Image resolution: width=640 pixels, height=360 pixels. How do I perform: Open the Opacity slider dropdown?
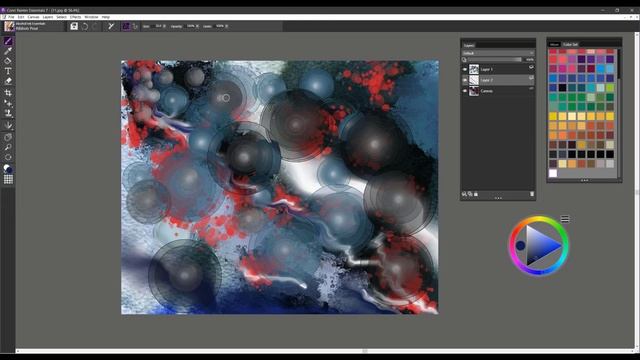point(198,26)
